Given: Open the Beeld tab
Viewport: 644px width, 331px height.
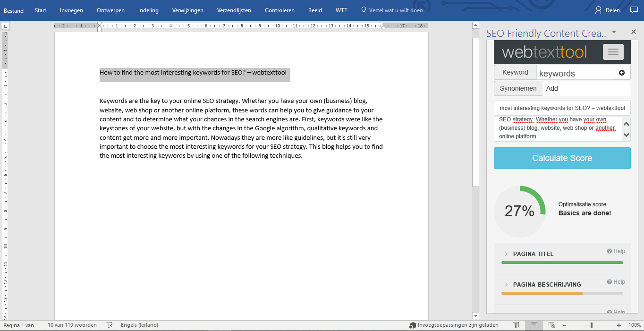Looking at the screenshot, I should (315, 10).
